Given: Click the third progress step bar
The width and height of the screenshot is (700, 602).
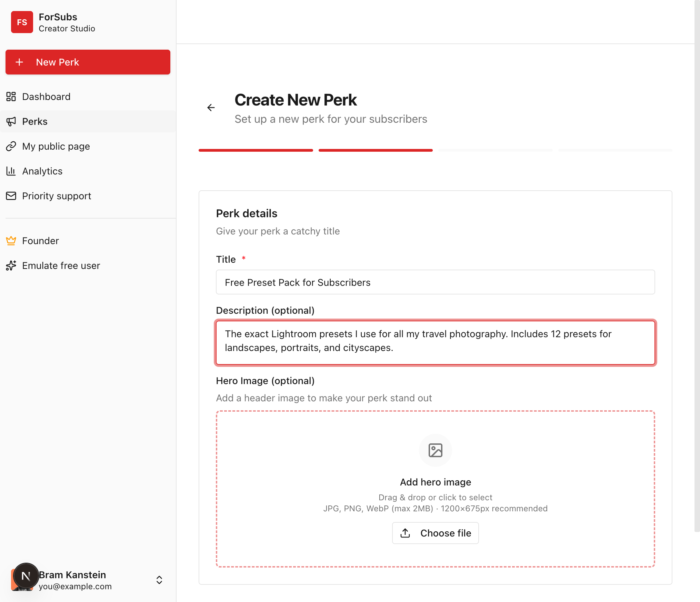Looking at the screenshot, I should click(495, 150).
